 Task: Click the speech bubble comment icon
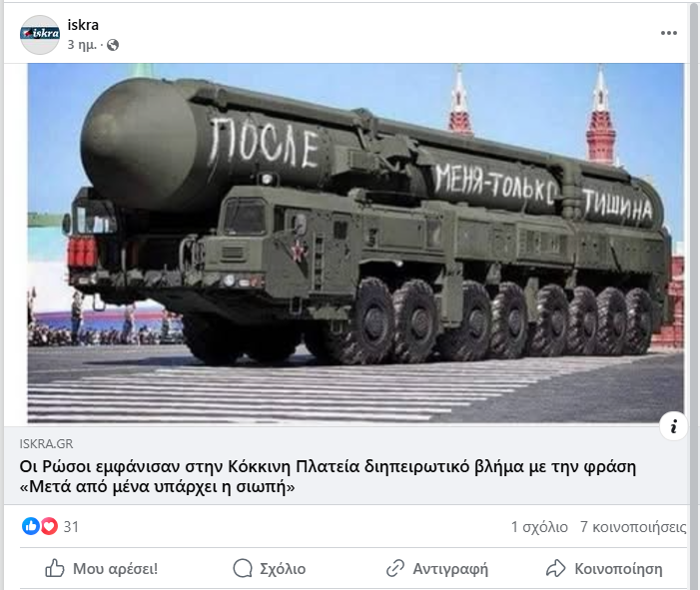click(x=243, y=568)
